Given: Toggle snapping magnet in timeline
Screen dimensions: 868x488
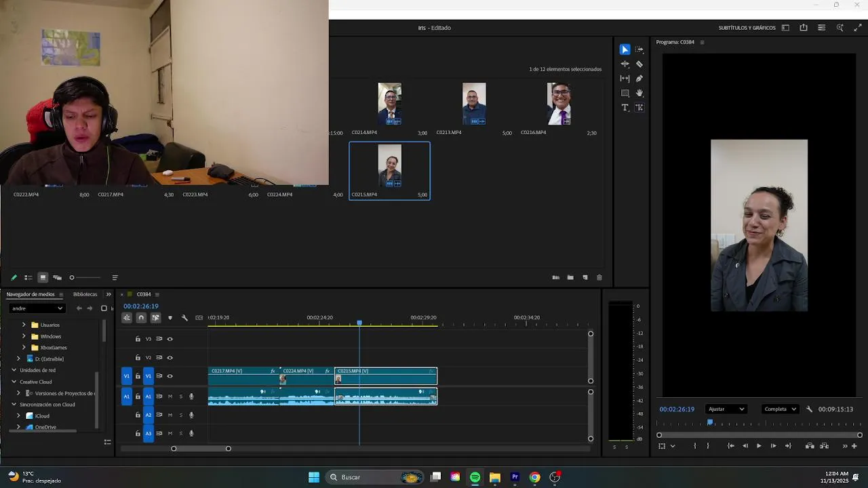Looking at the screenshot, I should coord(141,317).
